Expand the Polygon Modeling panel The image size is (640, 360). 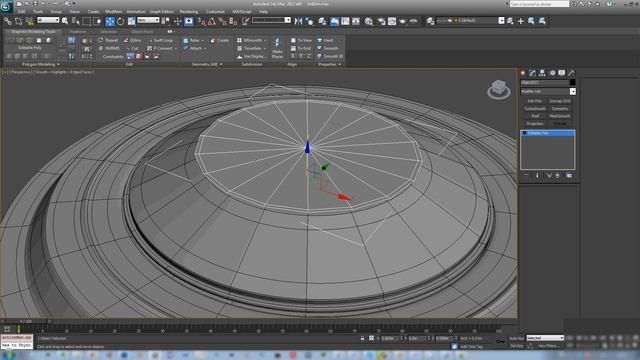(x=41, y=64)
